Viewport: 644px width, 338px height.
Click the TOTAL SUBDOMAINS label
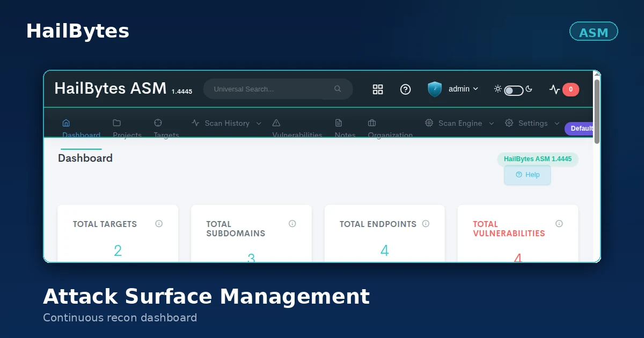pos(236,229)
